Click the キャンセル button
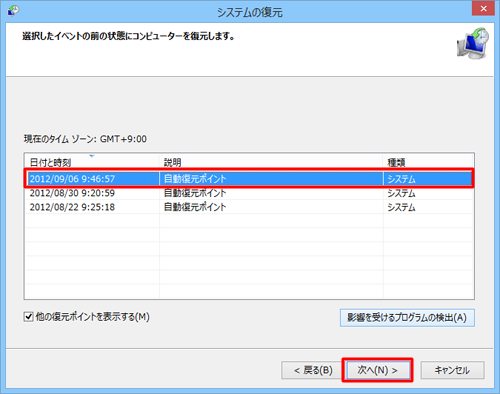 [452, 370]
